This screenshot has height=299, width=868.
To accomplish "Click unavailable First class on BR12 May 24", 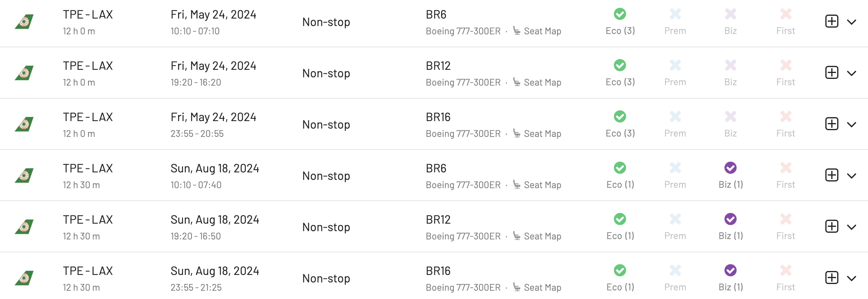I will [785, 73].
